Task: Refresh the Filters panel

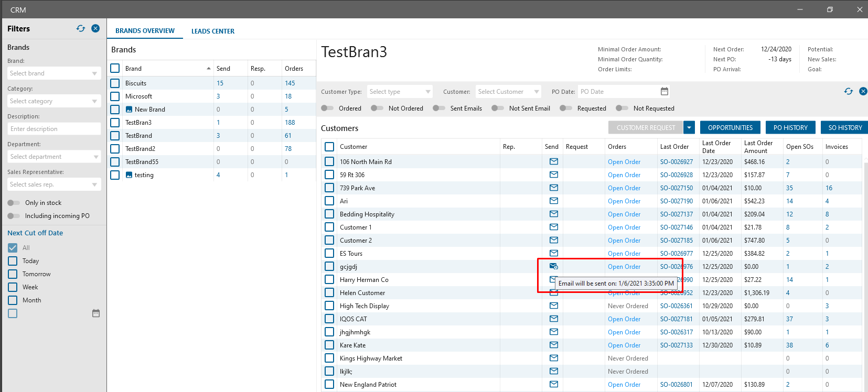Action: pyautogui.click(x=81, y=28)
